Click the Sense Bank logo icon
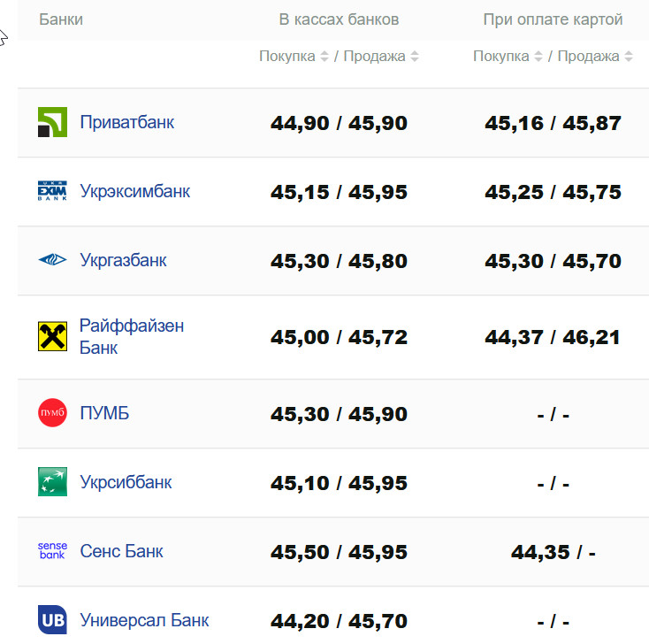649x644 pixels. [52, 551]
